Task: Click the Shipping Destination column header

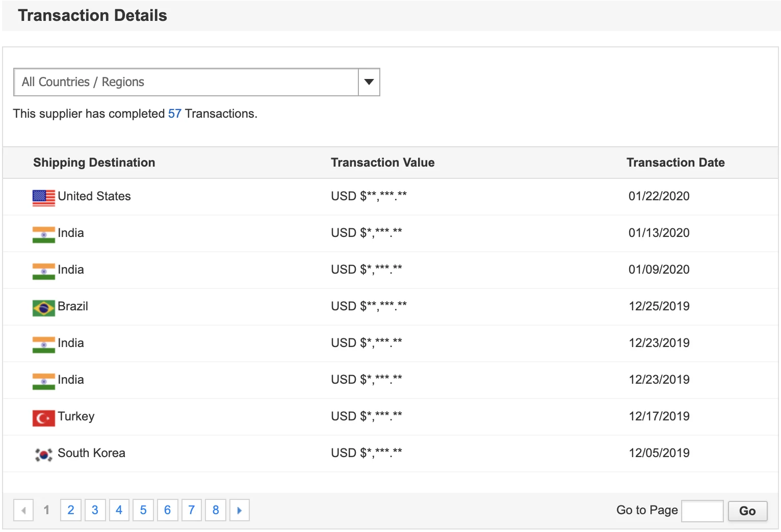Action: (x=94, y=163)
